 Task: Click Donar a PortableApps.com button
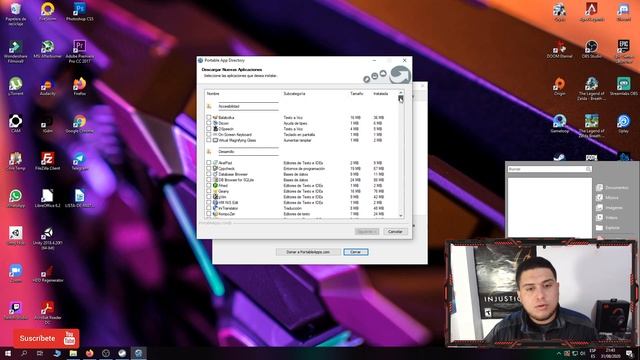[x=308, y=252]
